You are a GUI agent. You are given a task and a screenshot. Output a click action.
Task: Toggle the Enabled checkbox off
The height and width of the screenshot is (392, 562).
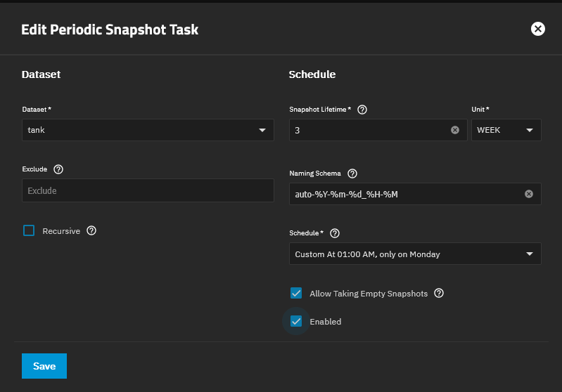296,322
